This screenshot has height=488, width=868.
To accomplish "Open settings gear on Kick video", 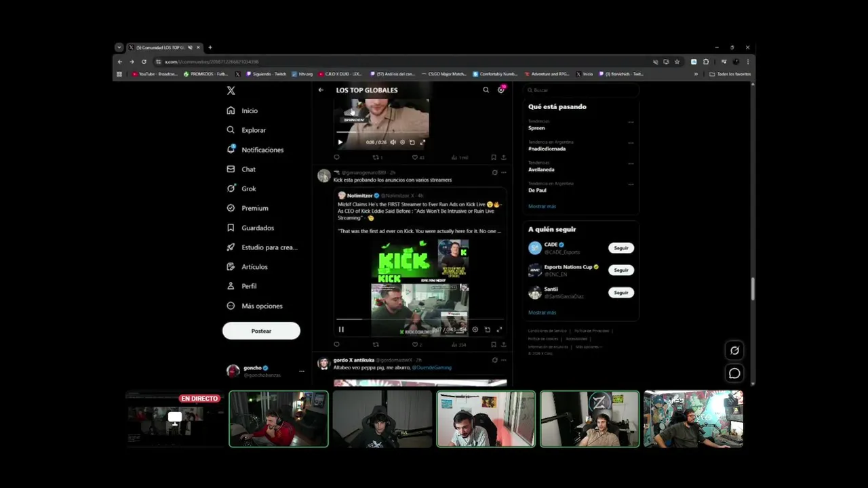I will coord(475,329).
